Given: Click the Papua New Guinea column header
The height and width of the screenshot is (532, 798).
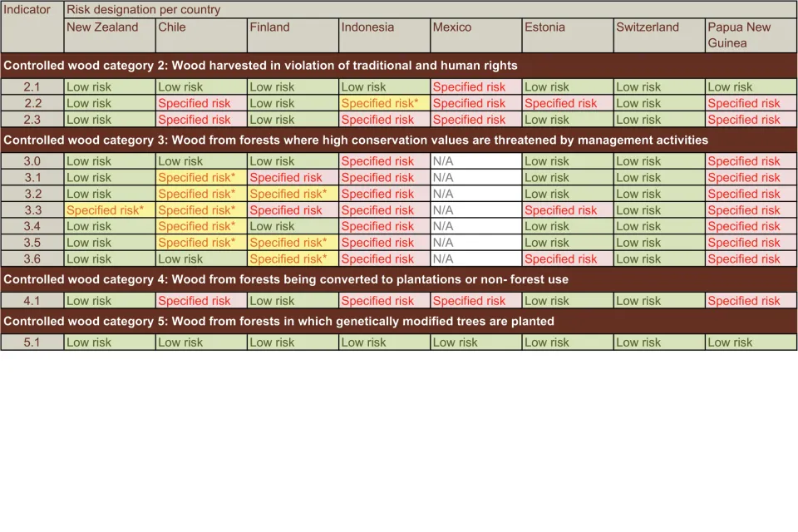Looking at the screenshot, I should 748,35.
